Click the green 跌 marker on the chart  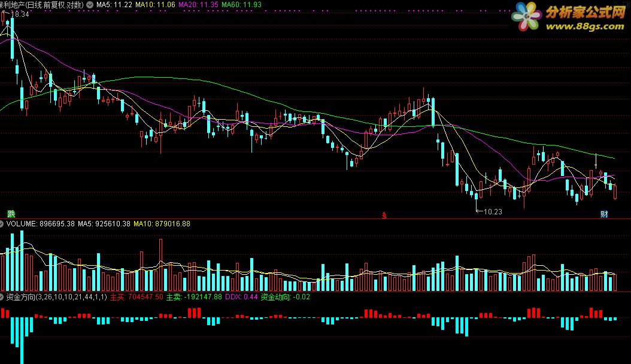pyautogui.click(x=11, y=214)
